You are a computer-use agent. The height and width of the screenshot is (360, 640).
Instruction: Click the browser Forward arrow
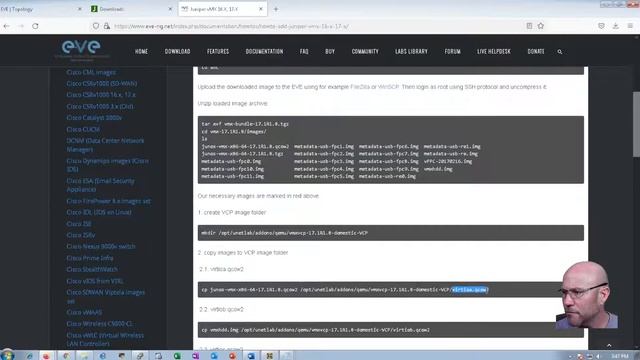click(21, 26)
